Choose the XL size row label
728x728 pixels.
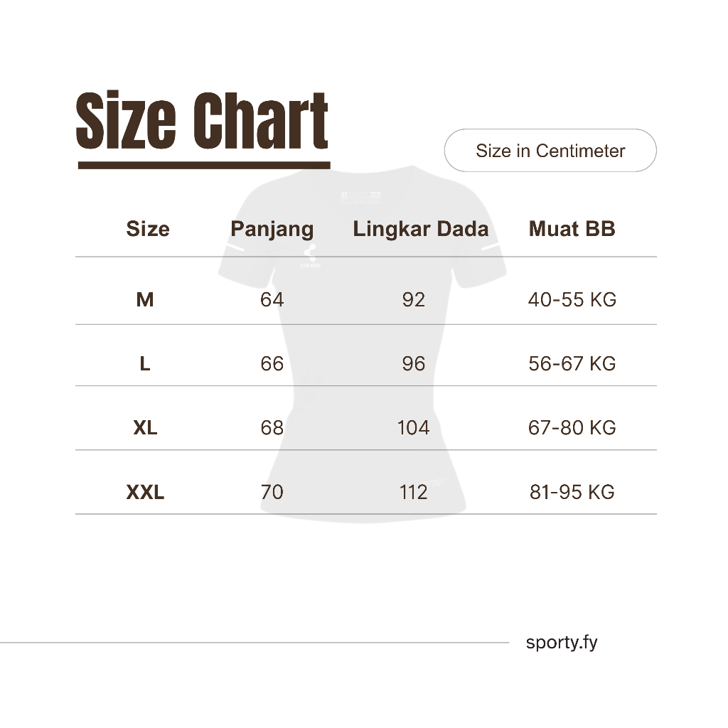(x=145, y=428)
